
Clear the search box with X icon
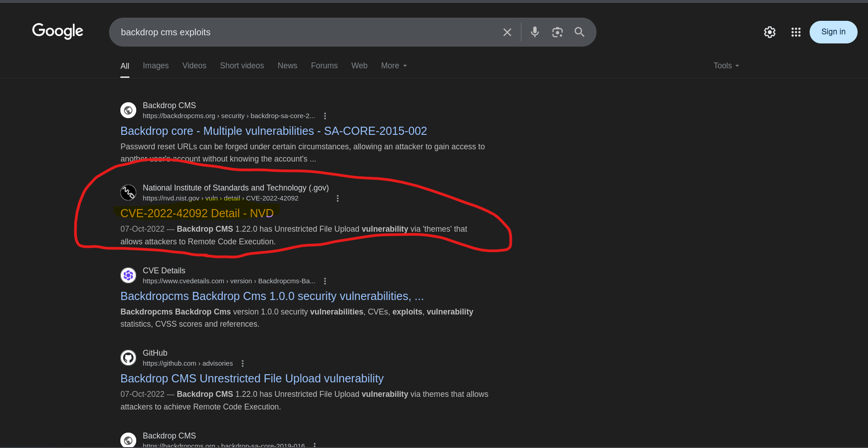(x=507, y=32)
